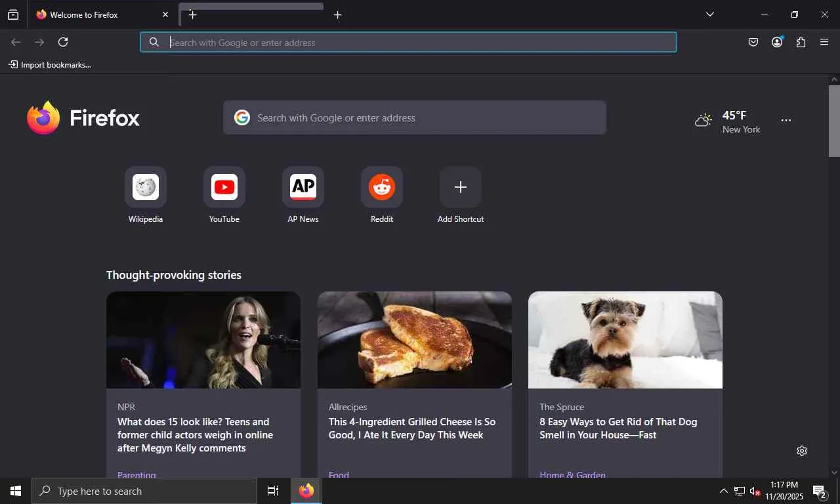Open the Firefox account menu
Image resolution: width=840 pixels, height=504 pixels.
[777, 42]
